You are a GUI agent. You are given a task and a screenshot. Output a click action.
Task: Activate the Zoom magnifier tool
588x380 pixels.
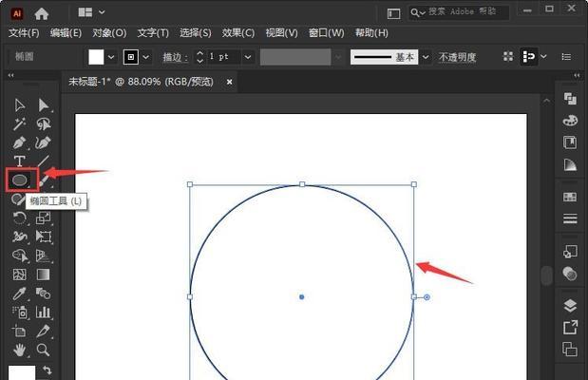[x=44, y=350]
